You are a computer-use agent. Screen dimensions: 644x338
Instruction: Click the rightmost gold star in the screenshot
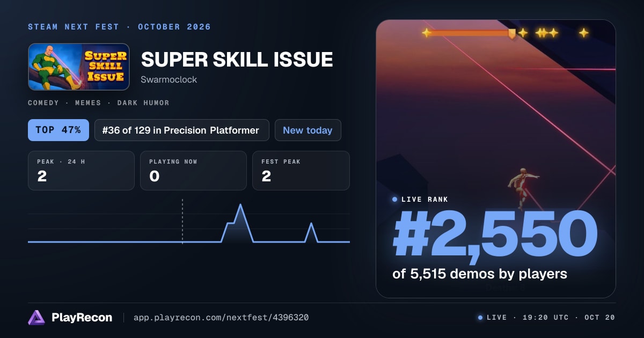click(x=584, y=33)
